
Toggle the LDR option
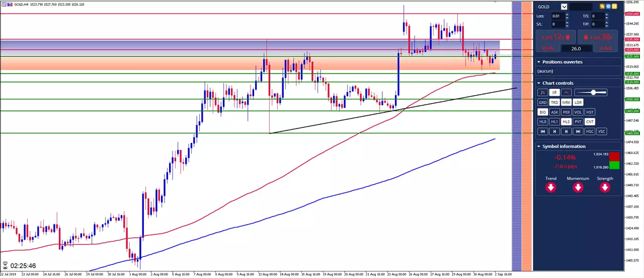[x=578, y=102]
